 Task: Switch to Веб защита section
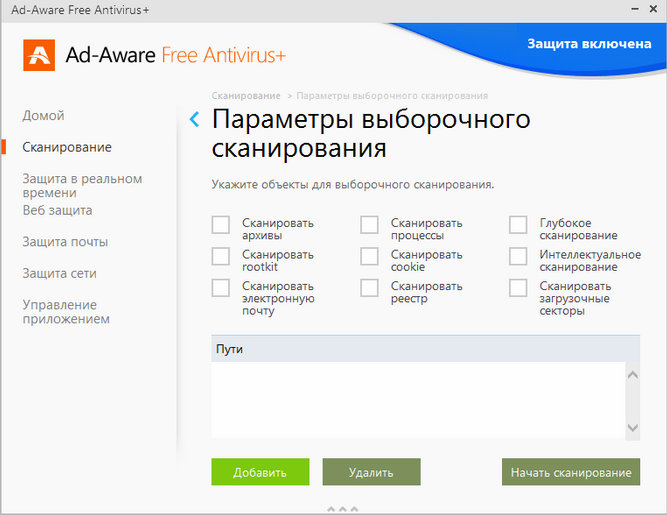pos(57,210)
